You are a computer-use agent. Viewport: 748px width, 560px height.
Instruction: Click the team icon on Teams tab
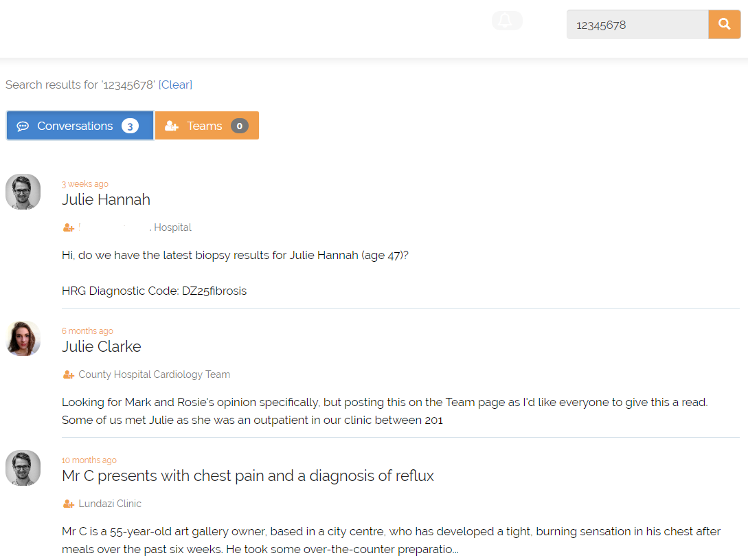click(x=171, y=126)
